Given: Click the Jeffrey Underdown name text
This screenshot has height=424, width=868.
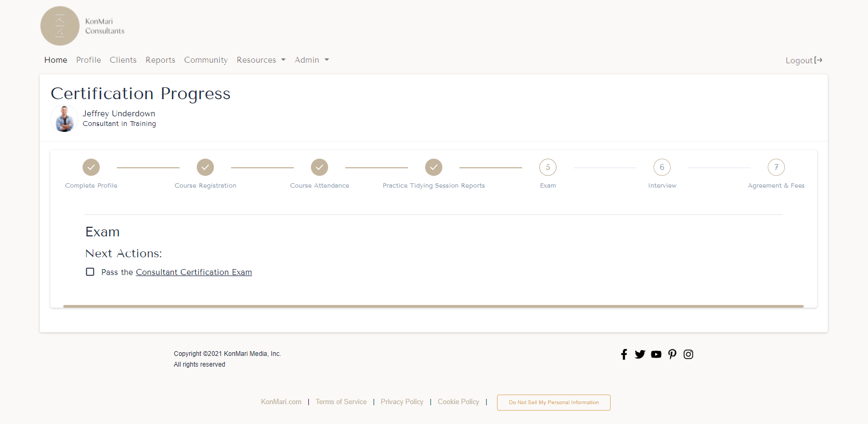Looking at the screenshot, I should (x=119, y=114).
